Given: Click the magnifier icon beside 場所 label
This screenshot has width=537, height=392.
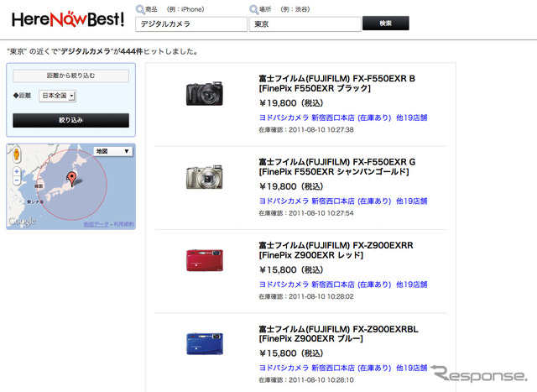Looking at the screenshot, I should 253,9.
